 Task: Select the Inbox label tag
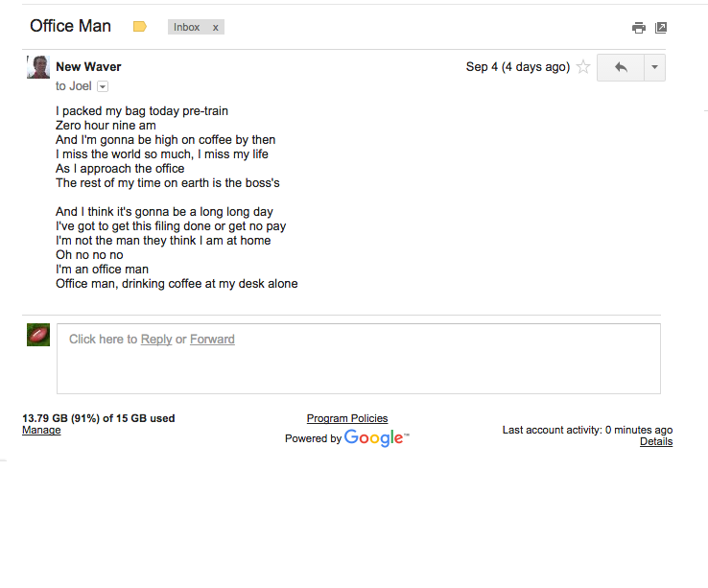pyautogui.click(x=186, y=27)
